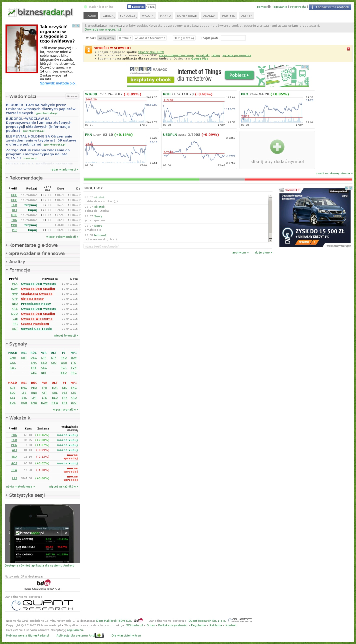Click the help info icon next to pomoc
The width and height of the screenshot is (356, 644).
(x=269, y=7)
